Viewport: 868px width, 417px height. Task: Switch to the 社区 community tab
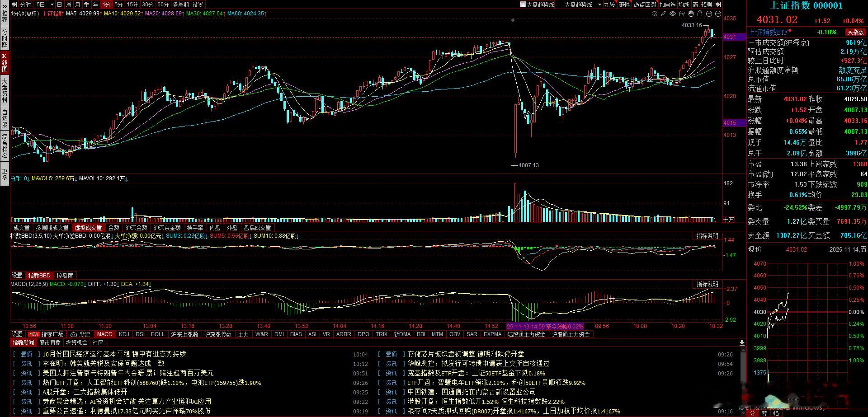pyautogui.click(x=98, y=343)
